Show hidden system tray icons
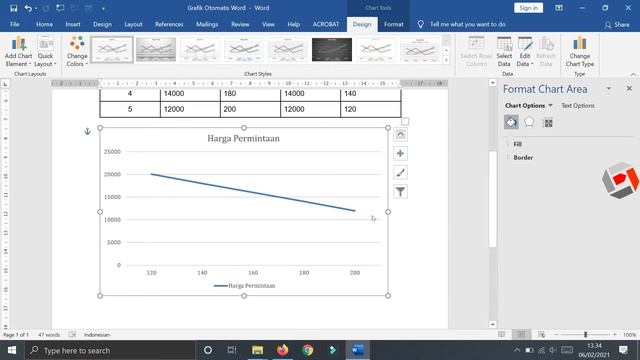This screenshot has width=640, height=360. 517,350
